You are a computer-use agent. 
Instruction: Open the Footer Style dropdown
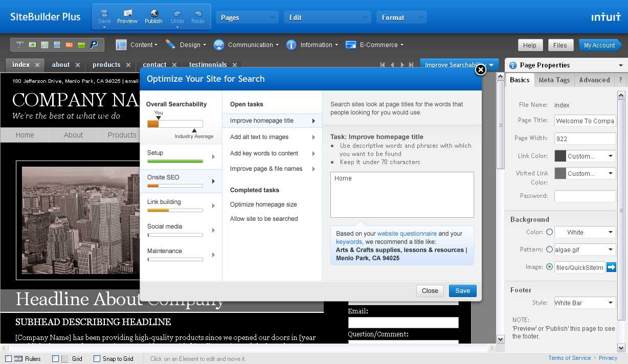click(585, 303)
